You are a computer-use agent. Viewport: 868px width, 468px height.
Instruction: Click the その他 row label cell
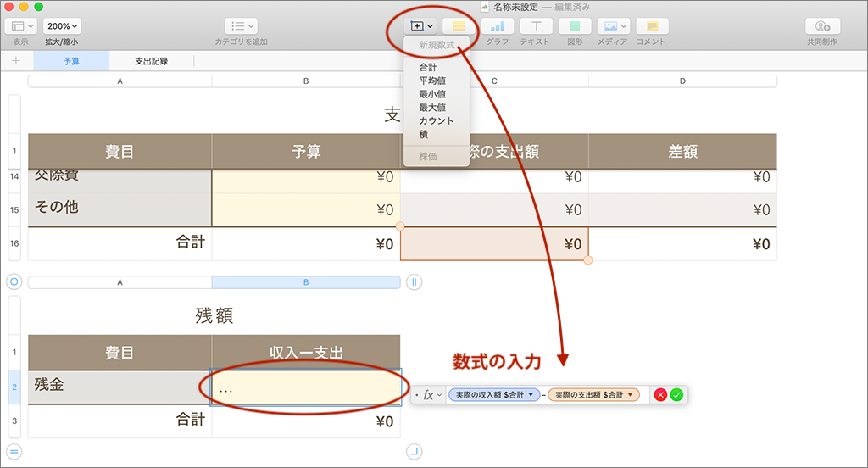tap(120, 209)
